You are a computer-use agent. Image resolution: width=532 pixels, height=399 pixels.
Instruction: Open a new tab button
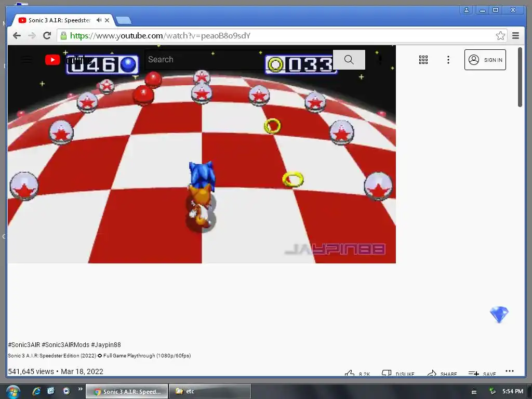point(124,21)
